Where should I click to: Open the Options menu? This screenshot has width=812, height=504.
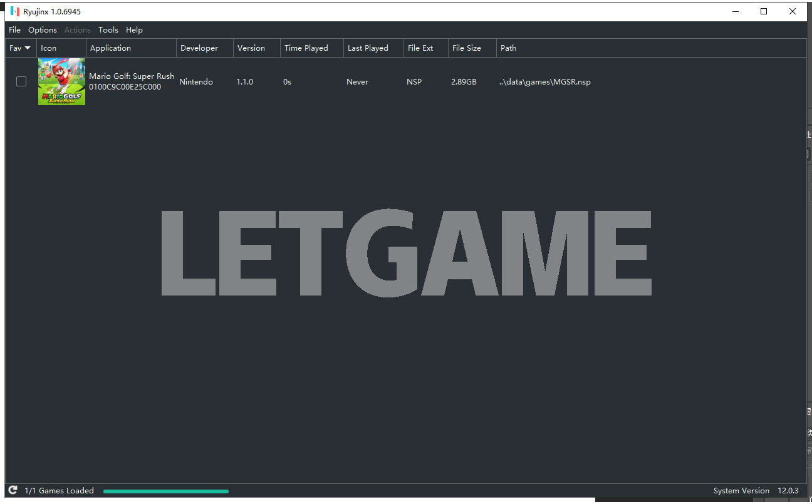click(x=43, y=29)
